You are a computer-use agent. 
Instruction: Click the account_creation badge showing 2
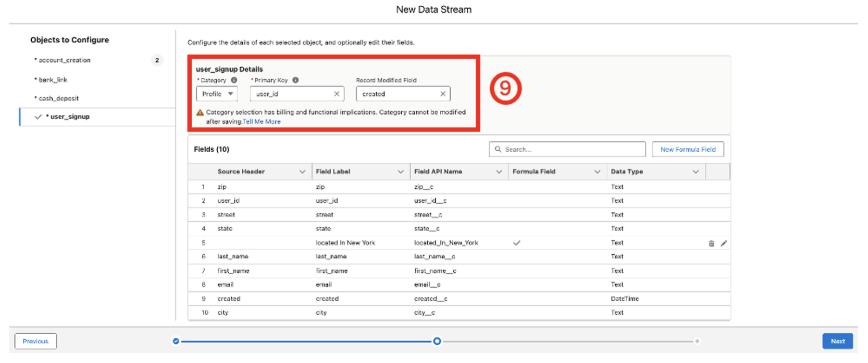157,60
